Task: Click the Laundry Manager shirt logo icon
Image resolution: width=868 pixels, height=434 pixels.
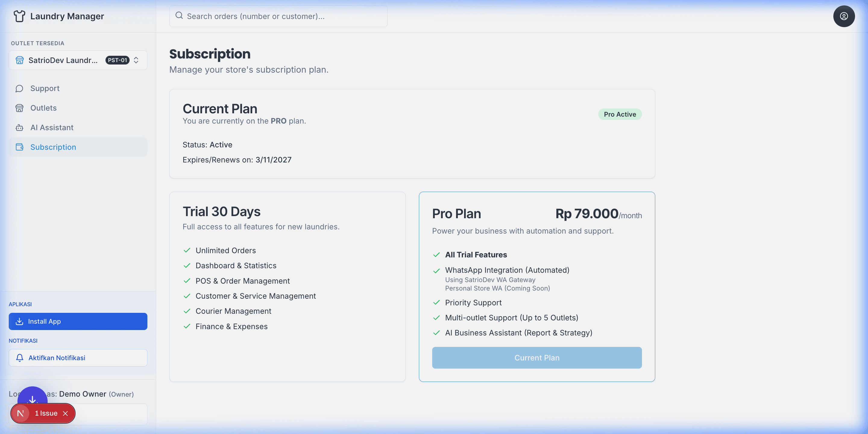Action: click(x=19, y=16)
